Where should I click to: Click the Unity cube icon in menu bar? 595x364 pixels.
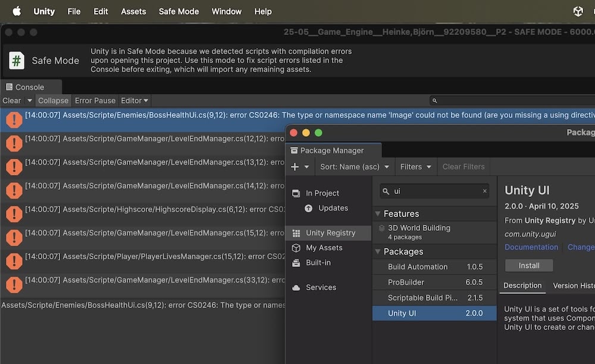578,11
